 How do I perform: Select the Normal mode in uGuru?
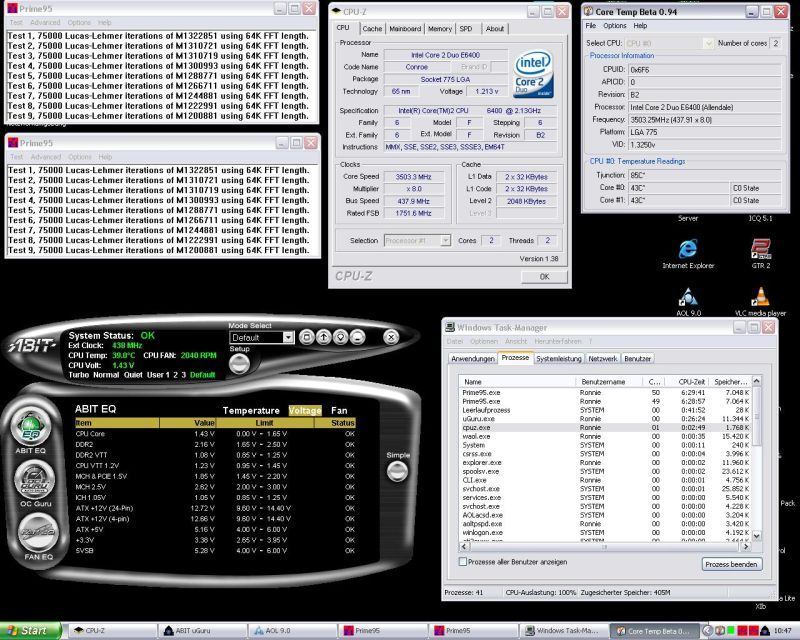(106, 375)
